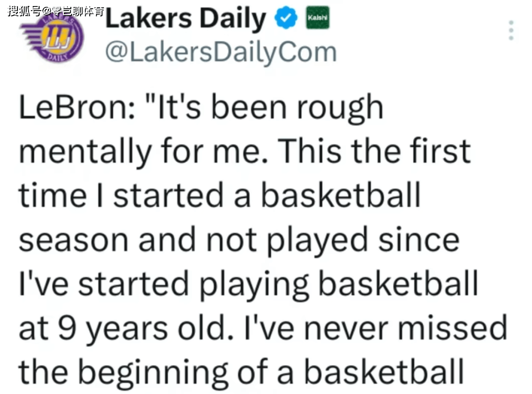The width and height of the screenshot is (532, 394).
Task: Click the green Kalshi affiliate badge
Action: 318,17
